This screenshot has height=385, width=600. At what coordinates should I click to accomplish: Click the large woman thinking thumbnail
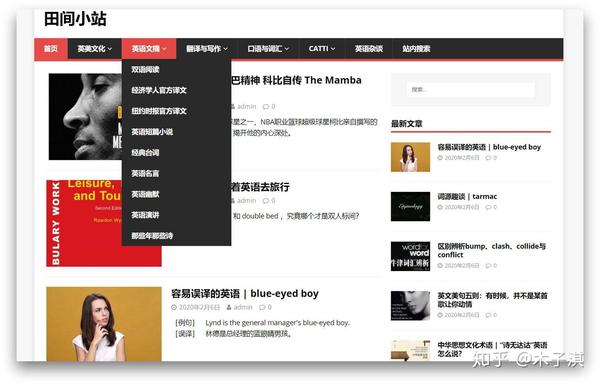click(104, 324)
